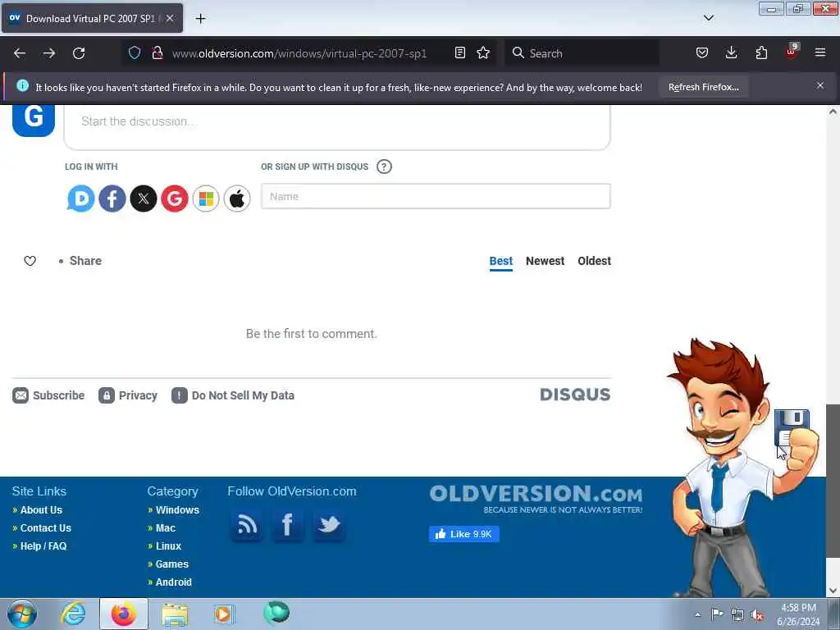Viewport: 840px width, 630px height.
Task: Toggle reader view icon in address bar
Action: click(459, 52)
